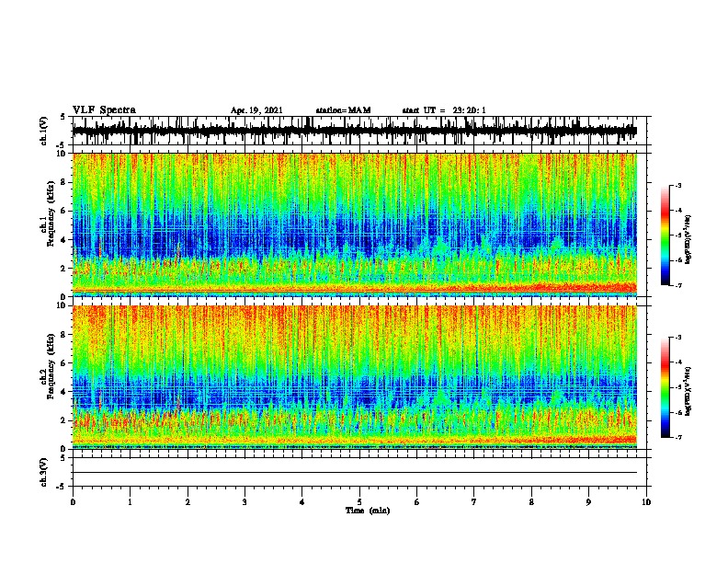Click the "-7" label on ch.2 colorbar

point(677,437)
